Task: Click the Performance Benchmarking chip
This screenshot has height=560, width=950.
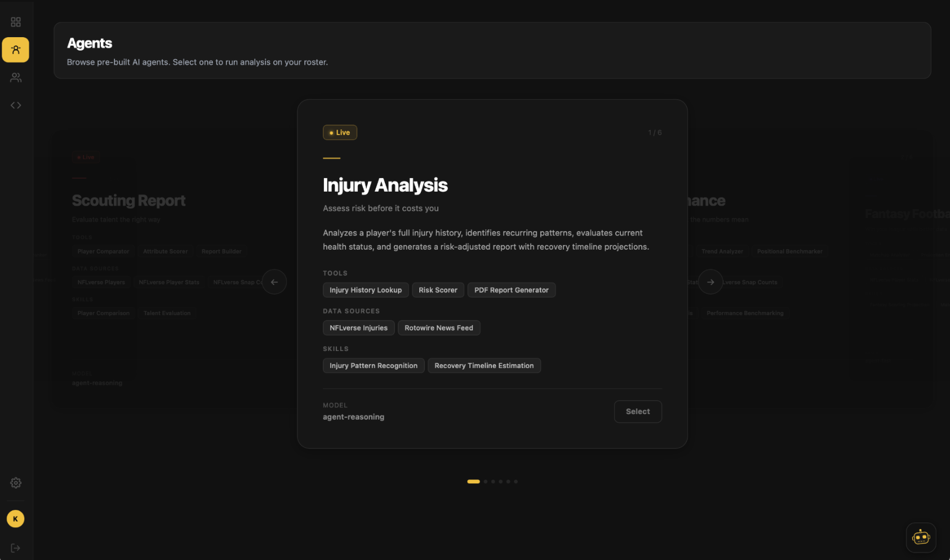Action: (745, 313)
